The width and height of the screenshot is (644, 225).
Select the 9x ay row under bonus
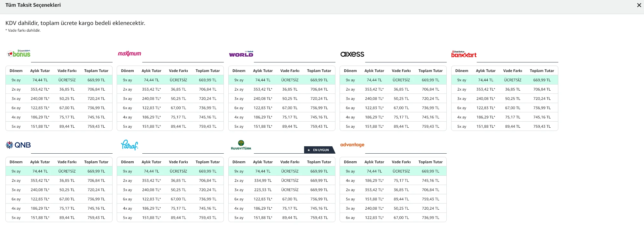click(x=59, y=80)
